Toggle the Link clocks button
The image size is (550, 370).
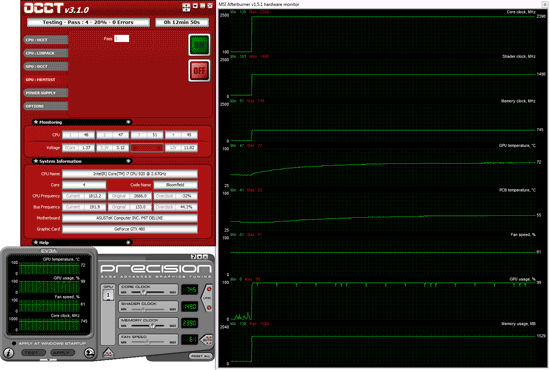[x=207, y=298]
